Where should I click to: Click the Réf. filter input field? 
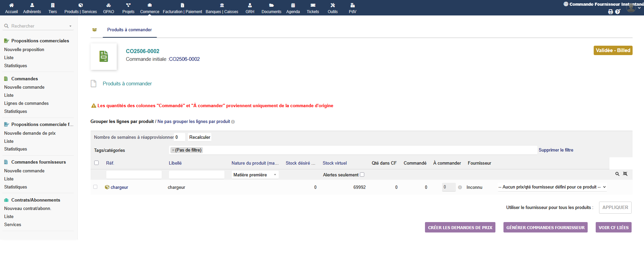click(134, 175)
